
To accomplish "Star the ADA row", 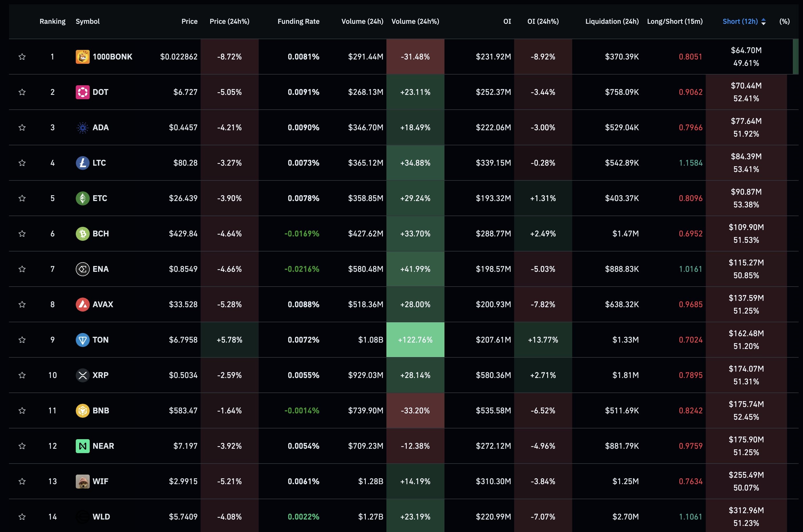I will (x=22, y=128).
